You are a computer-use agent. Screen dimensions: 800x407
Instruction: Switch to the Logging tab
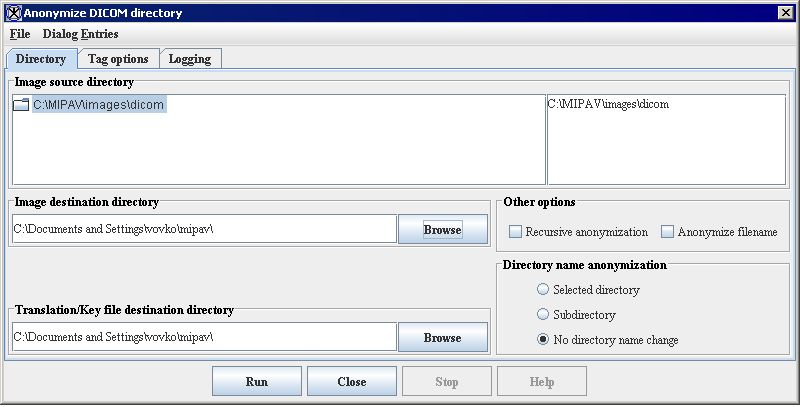pyautogui.click(x=189, y=59)
